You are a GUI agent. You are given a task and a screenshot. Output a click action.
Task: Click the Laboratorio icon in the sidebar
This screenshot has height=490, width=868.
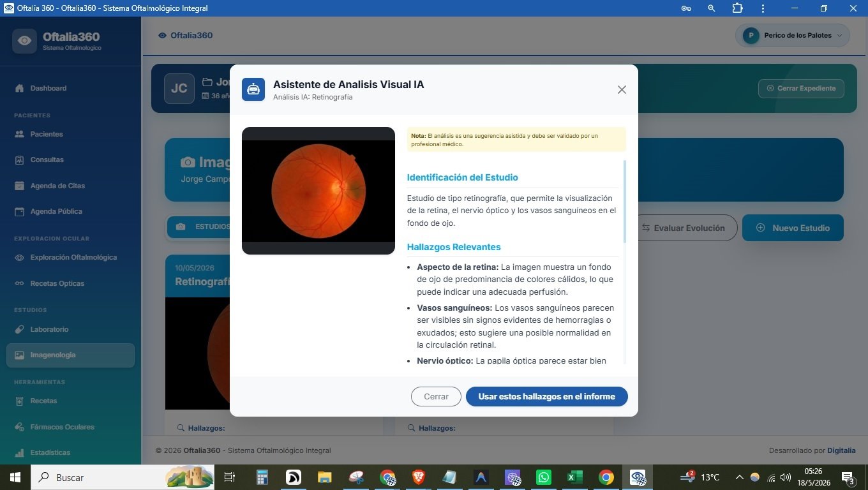pos(19,329)
